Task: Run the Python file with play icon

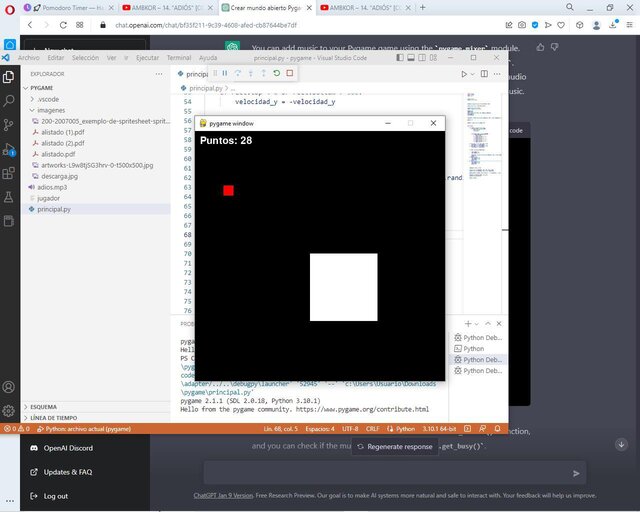Action: (464, 74)
